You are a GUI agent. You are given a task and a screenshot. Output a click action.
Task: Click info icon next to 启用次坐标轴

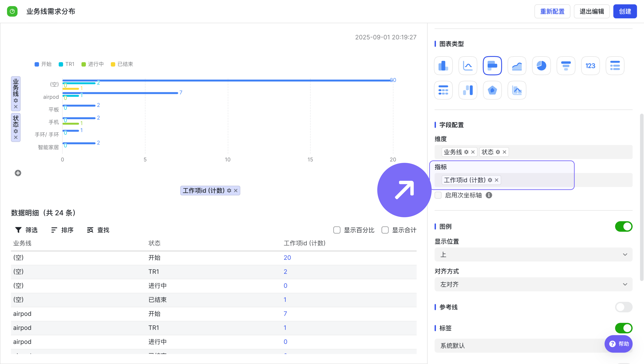click(x=489, y=195)
